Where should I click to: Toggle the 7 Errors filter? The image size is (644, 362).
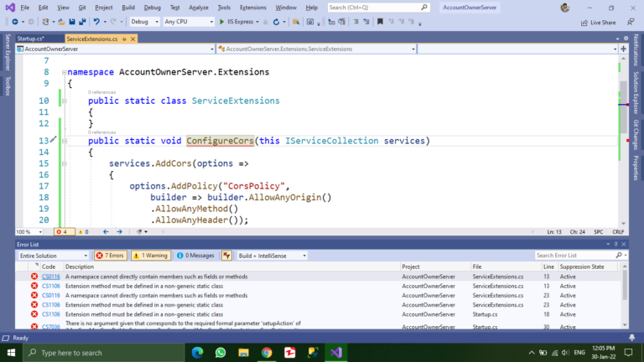pos(110,256)
